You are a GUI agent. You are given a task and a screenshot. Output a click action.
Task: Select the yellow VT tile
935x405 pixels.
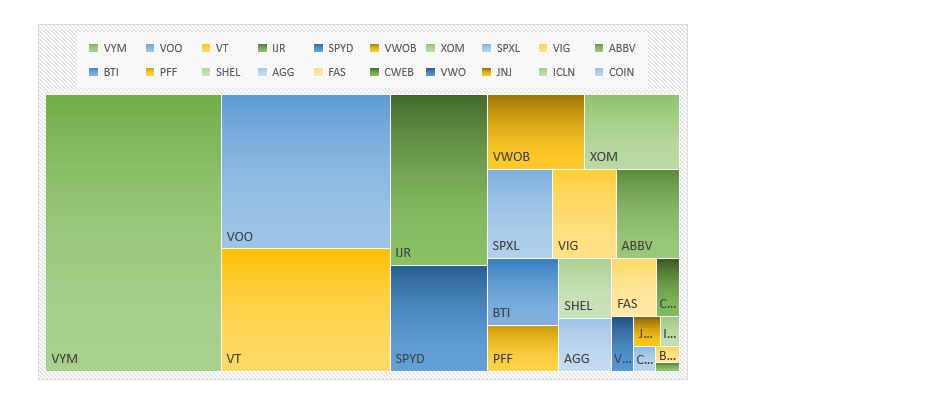305,309
